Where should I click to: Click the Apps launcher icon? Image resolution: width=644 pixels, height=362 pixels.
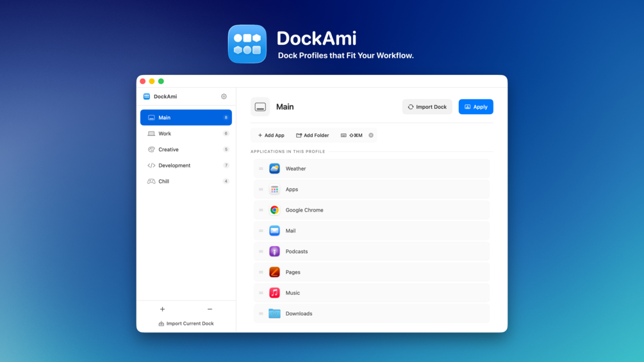[x=274, y=189]
